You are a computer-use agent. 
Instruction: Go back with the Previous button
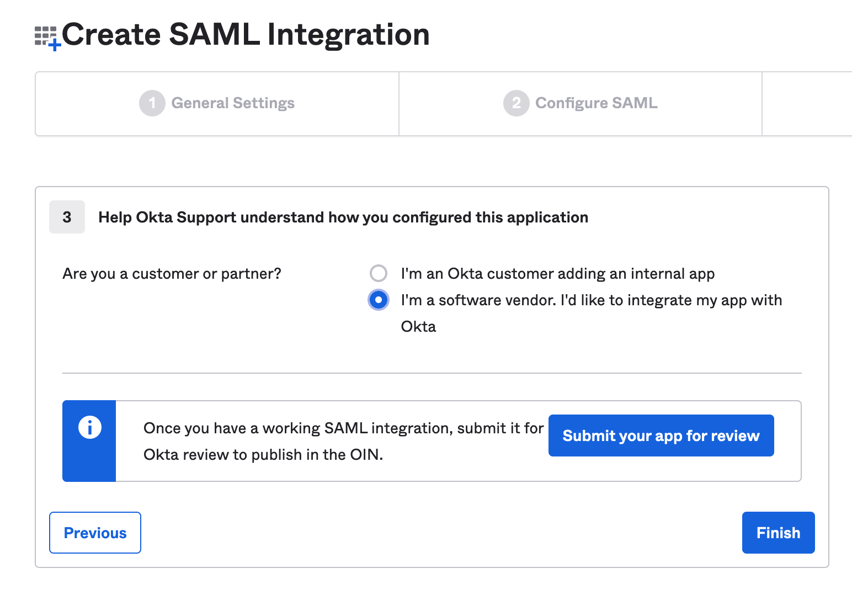[95, 533]
